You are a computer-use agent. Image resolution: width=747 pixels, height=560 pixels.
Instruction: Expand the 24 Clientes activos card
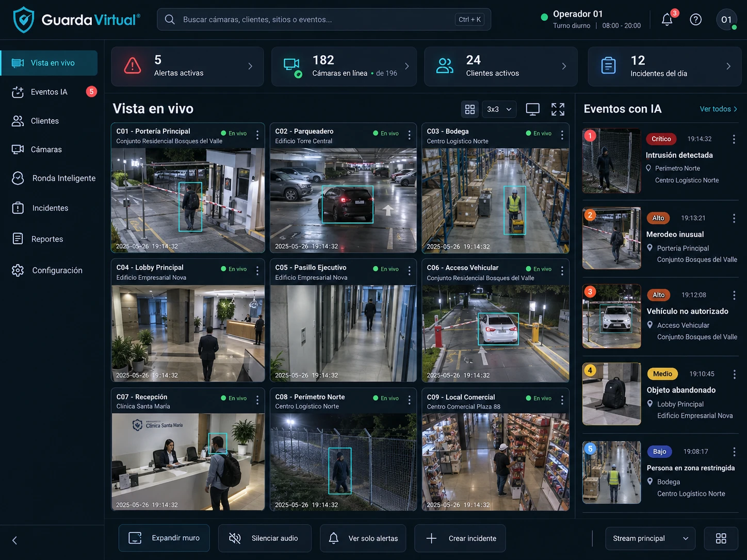coord(500,67)
